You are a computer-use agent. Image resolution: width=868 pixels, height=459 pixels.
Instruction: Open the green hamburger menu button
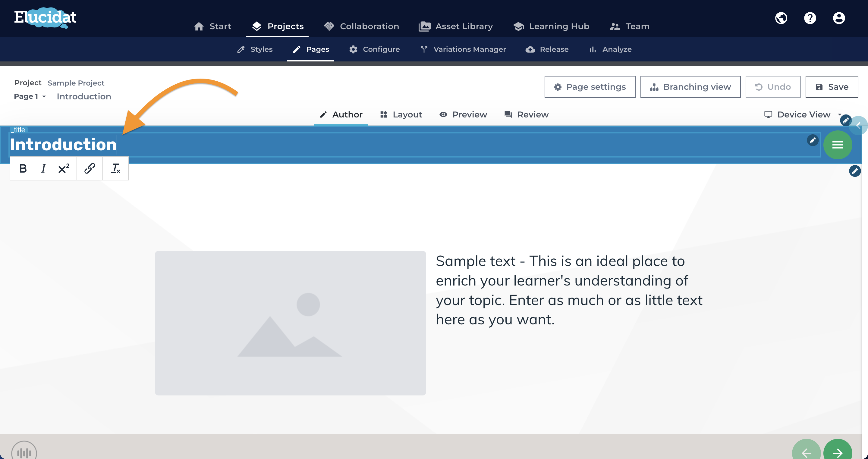pos(838,145)
